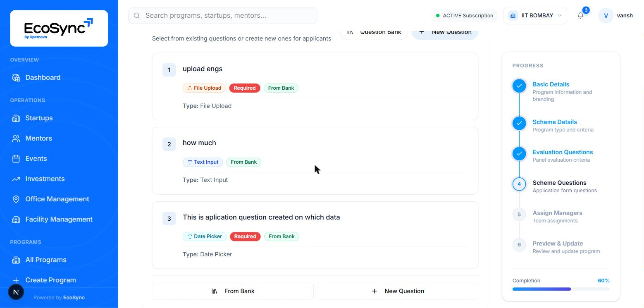Click the Events calendar icon
This screenshot has width=644, height=308.
16,159
